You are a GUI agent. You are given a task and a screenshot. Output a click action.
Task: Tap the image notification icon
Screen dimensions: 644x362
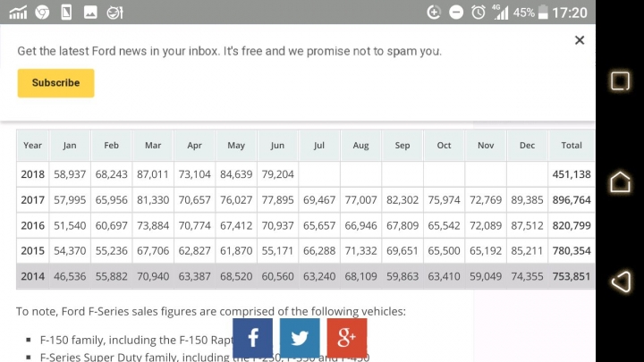tap(90, 13)
